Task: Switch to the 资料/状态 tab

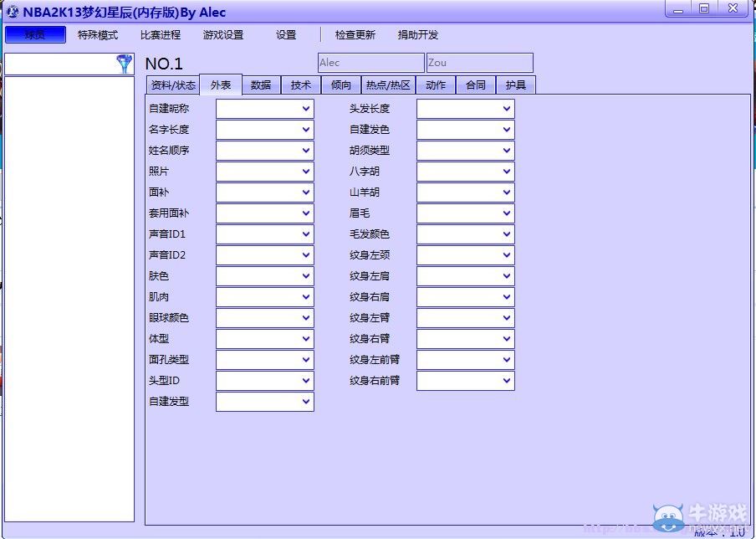Action: [173, 85]
